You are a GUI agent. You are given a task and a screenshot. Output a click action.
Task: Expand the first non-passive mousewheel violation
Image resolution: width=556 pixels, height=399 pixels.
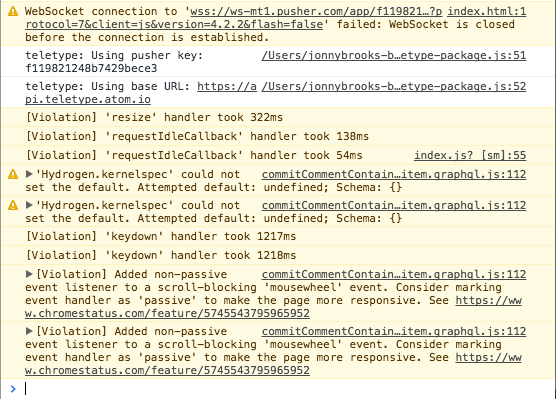click(29, 274)
